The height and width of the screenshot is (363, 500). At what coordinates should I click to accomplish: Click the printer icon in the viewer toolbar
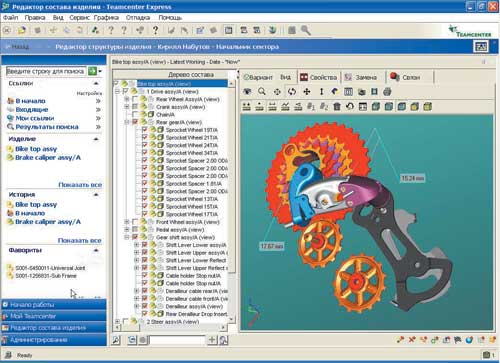[x=387, y=91]
